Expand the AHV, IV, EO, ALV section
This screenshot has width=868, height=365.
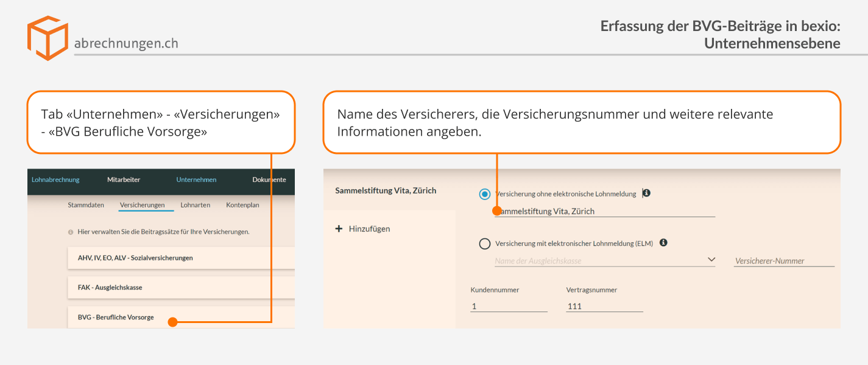pyautogui.click(x=181, y=258)
